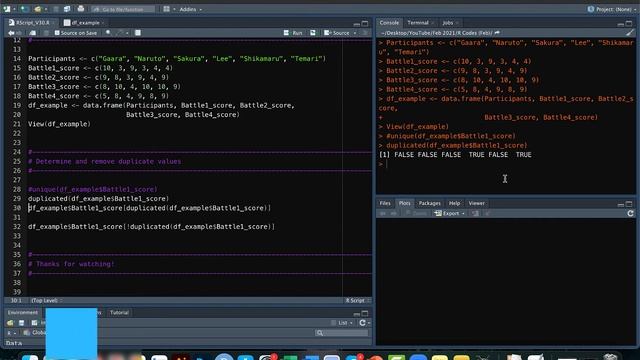Viewport: 640px width, 360px height.
Task: Click the Print icon in main toolbar
Action: point(81,9)
